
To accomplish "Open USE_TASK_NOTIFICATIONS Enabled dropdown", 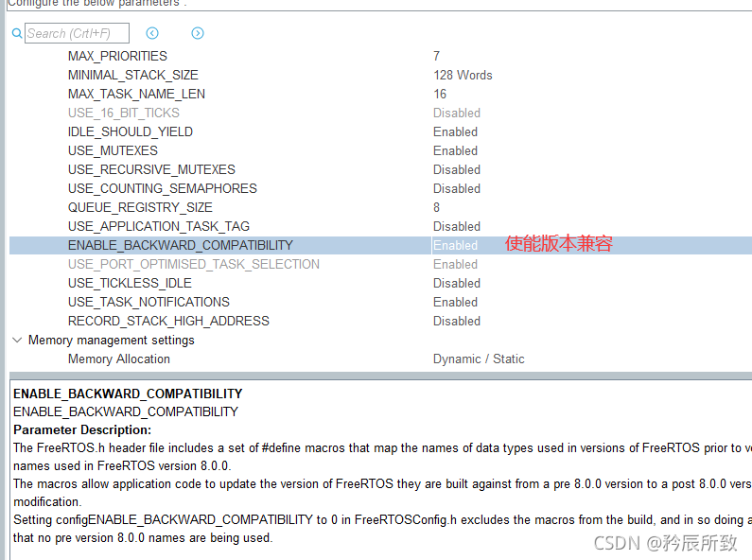I will pyautogui.click(x=455, y=302).
